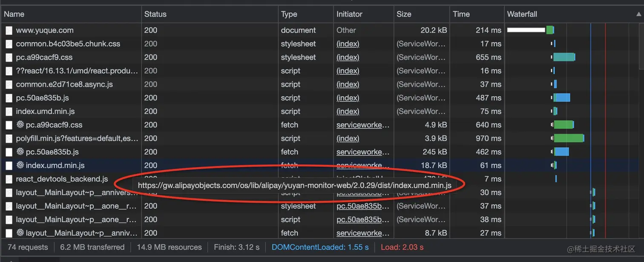The width and height of the screenshot is (644, 262).
Task: Sort by the Name column header
Action: [71, 14]
